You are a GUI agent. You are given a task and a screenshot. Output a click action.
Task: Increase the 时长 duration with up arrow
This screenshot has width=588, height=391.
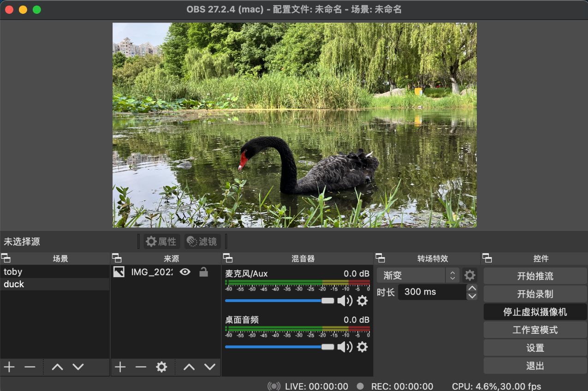point(472,288)
